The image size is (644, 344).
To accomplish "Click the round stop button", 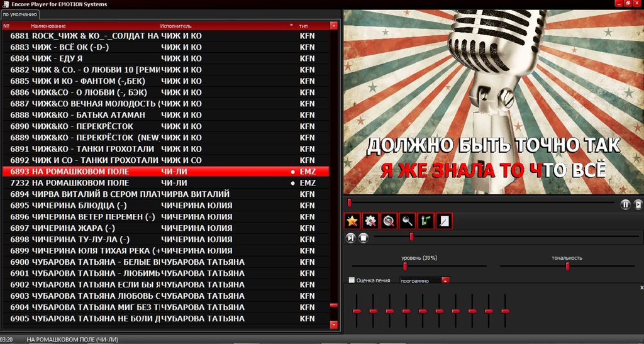I will [363, 237].
